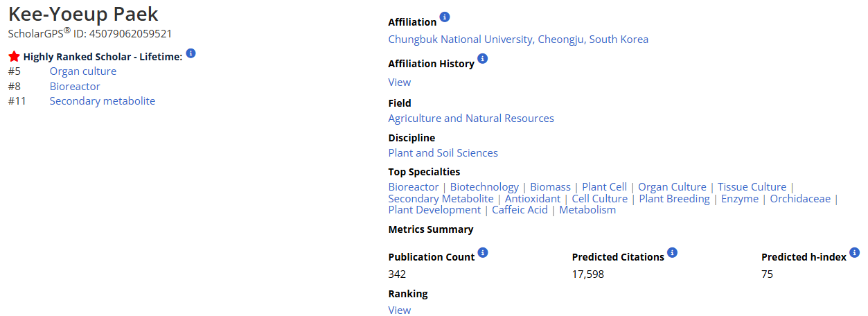Open the Chungbuk National University affiliation link
The height and width of the screenshot is (316, 868).
(518, 39)
